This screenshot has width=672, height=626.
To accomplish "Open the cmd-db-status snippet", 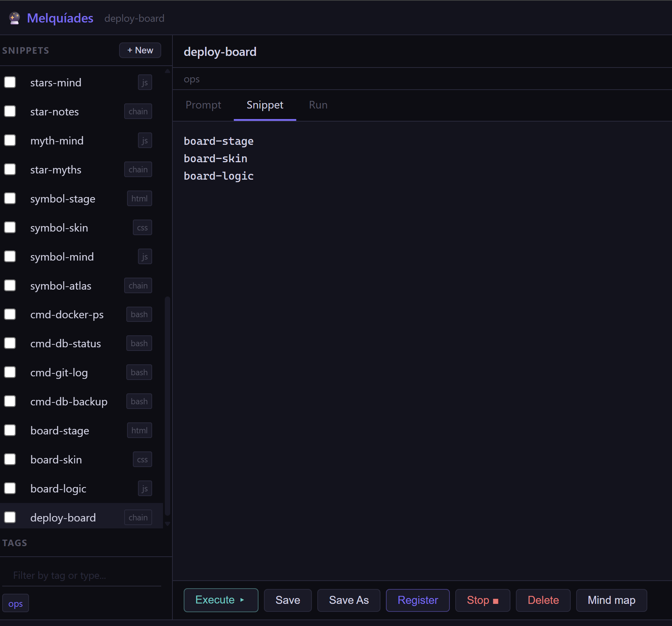I will tap(66, 344).
